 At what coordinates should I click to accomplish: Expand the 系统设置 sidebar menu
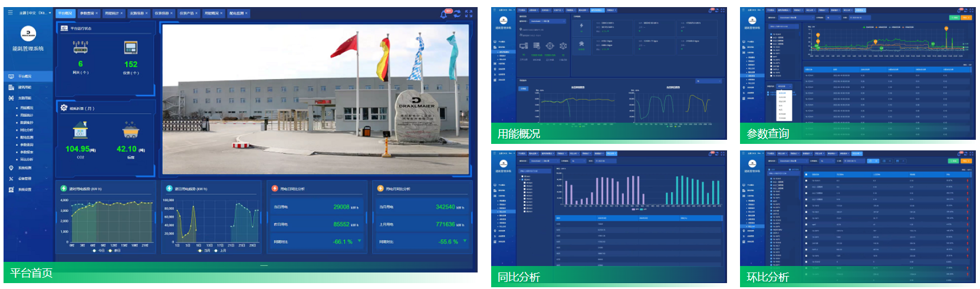tap(24, 189)
